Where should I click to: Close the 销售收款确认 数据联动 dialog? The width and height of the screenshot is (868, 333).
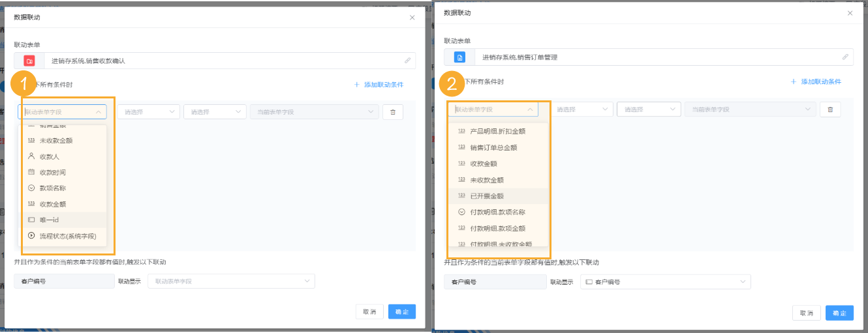click(412, 18)
